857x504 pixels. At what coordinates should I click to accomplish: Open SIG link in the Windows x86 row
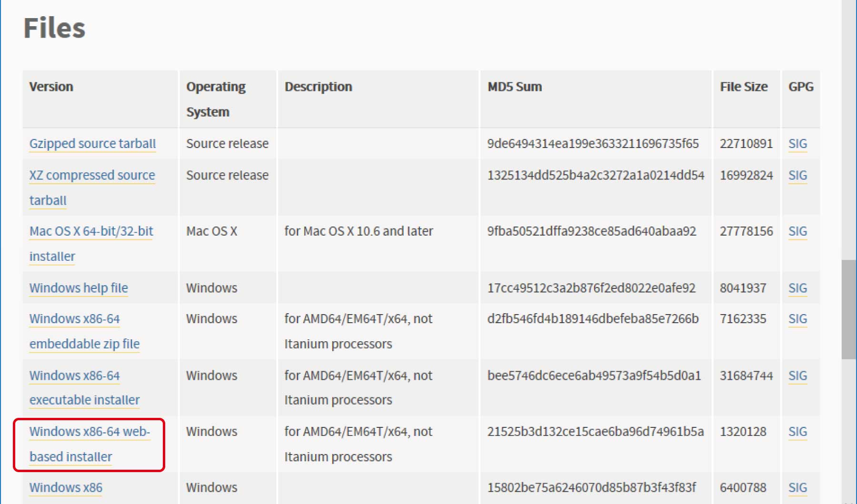(x=797, y=488)
